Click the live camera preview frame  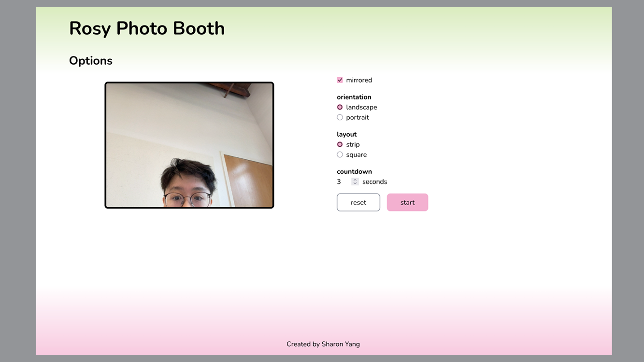click(x=189, y=145)
